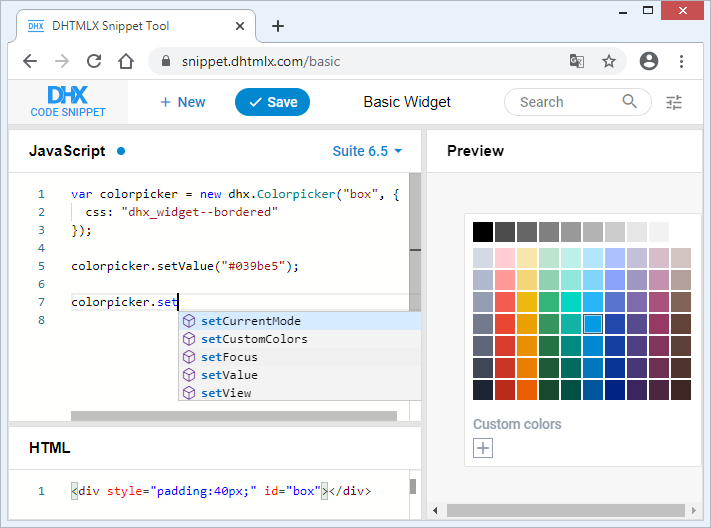Click the unsaved changes blue dot

coord(121,151)
